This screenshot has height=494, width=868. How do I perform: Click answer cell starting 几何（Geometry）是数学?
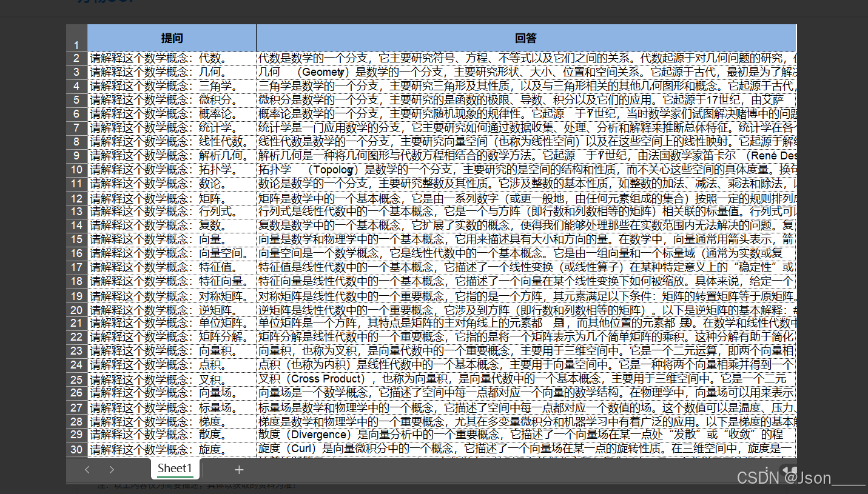click(526, 72)
